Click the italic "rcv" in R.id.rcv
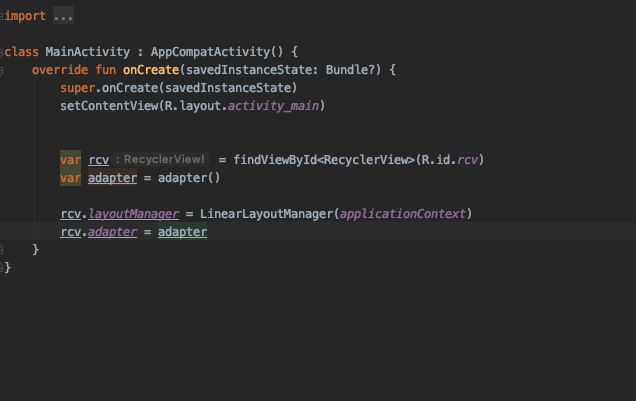This screenshot has width=636, height=401. click(x=467, y=160)
